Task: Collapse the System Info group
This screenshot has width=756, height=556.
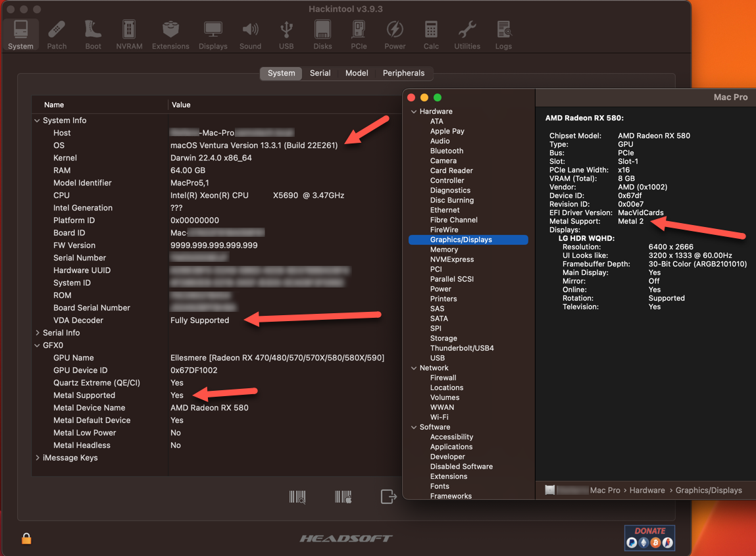Action: pyautogui.click(x=37, y=120)
